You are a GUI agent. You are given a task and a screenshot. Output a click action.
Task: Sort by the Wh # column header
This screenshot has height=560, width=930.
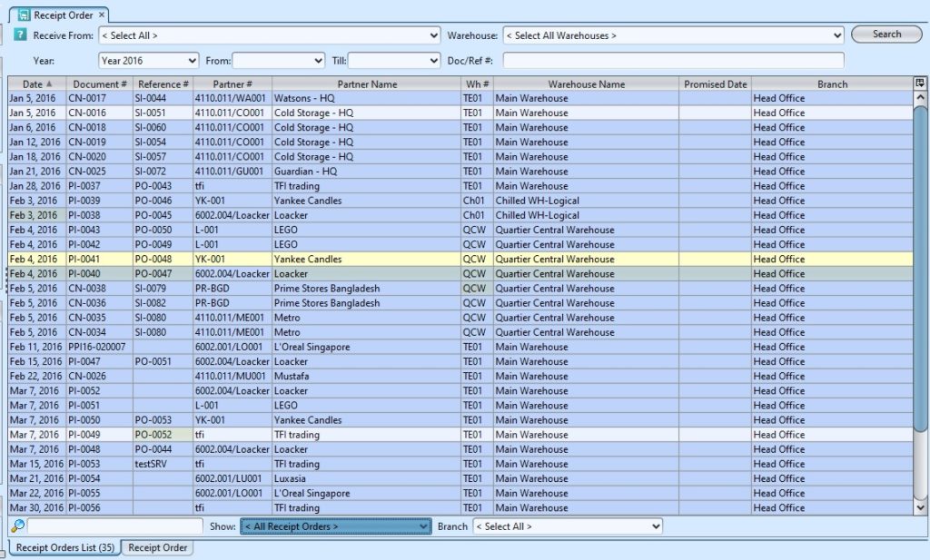478,84
